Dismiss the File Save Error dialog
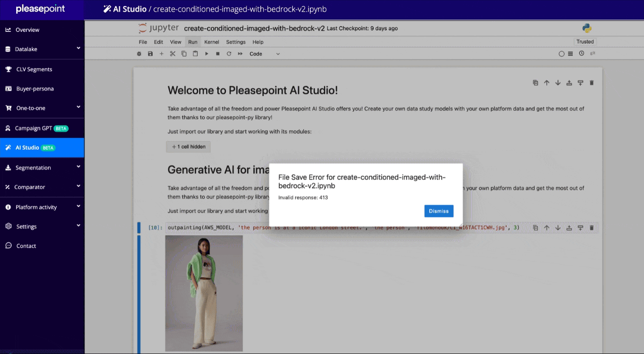Screen dimensions: 644x354 (x=438, y=211)
